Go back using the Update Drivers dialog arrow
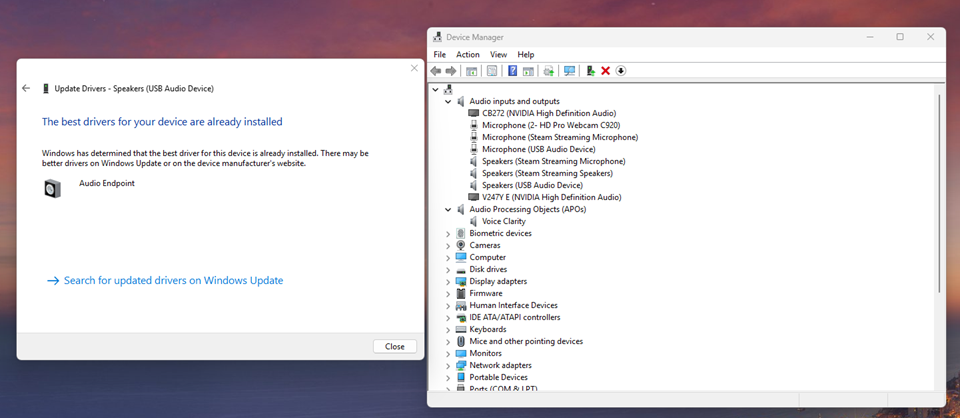 (x=26, y=88)
